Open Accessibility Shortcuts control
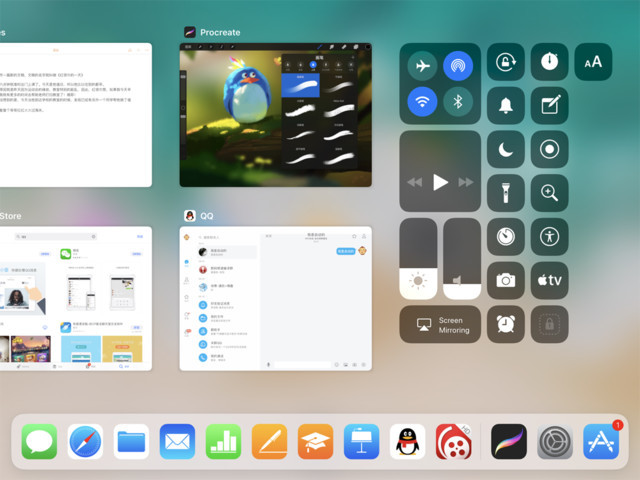The image size is (640, 480). [x=549, y=237]
